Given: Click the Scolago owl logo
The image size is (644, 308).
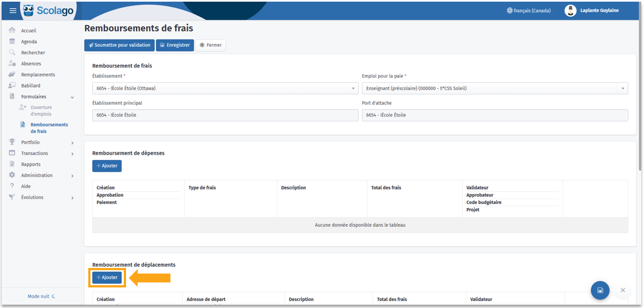Looking at the screenshot, I should [x=28, y=11].
